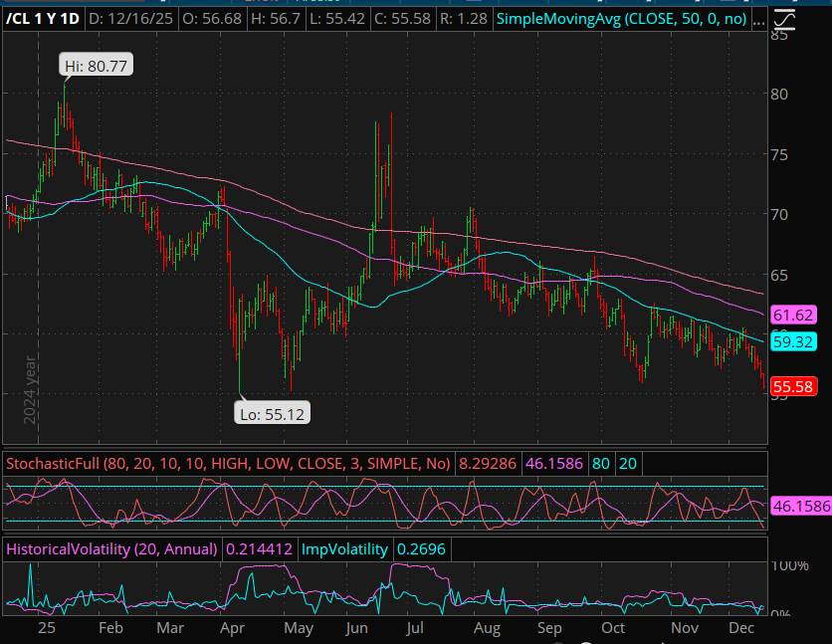Click the high price readout H: 56.7

click(276, 19)
